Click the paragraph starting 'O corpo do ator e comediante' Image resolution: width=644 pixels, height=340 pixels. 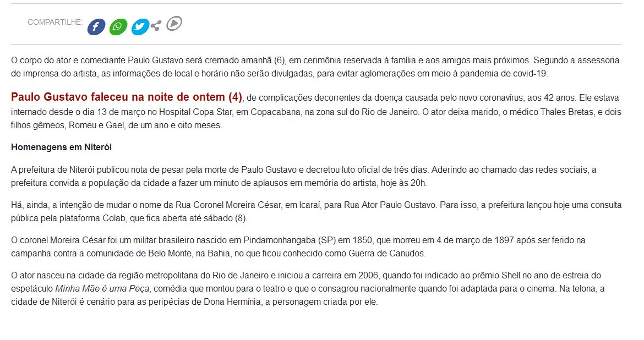coord(315,67)
